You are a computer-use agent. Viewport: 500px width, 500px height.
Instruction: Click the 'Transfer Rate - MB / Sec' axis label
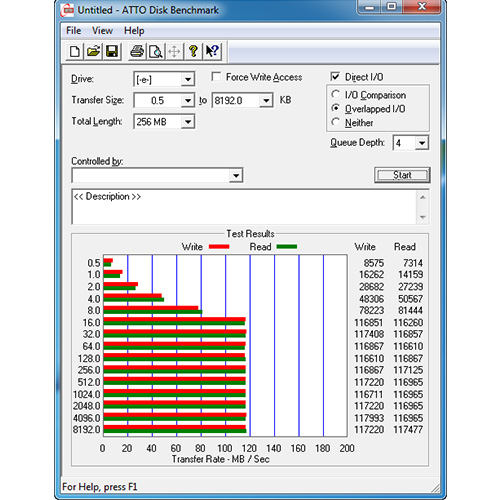click(221, 459)
